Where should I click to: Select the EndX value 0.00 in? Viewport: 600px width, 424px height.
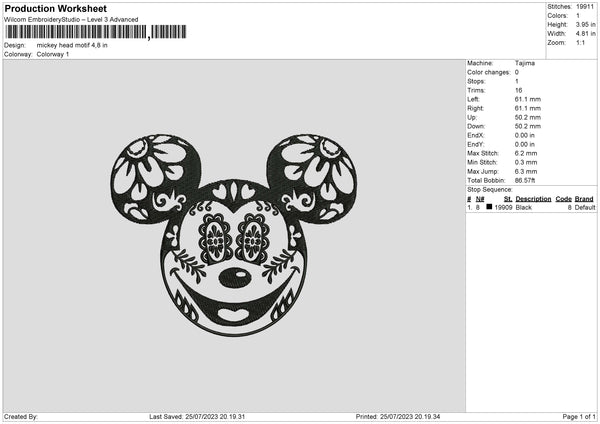coord(526,135)
